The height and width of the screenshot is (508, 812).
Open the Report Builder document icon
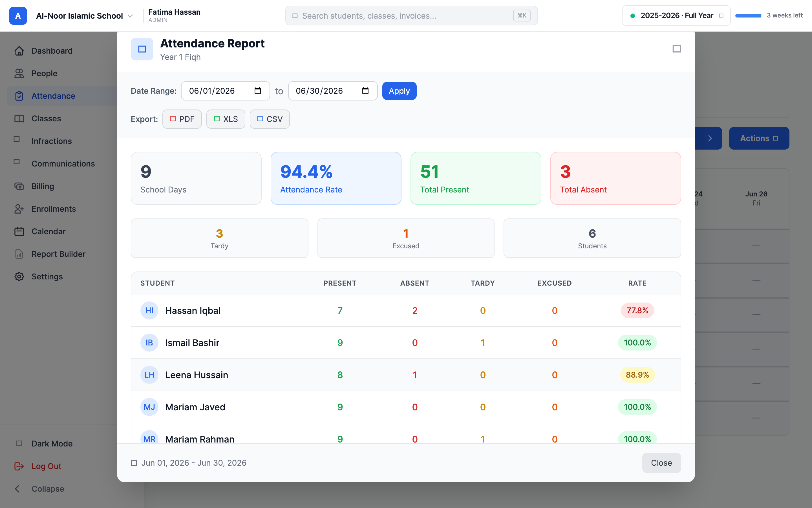tap(19, 254)
